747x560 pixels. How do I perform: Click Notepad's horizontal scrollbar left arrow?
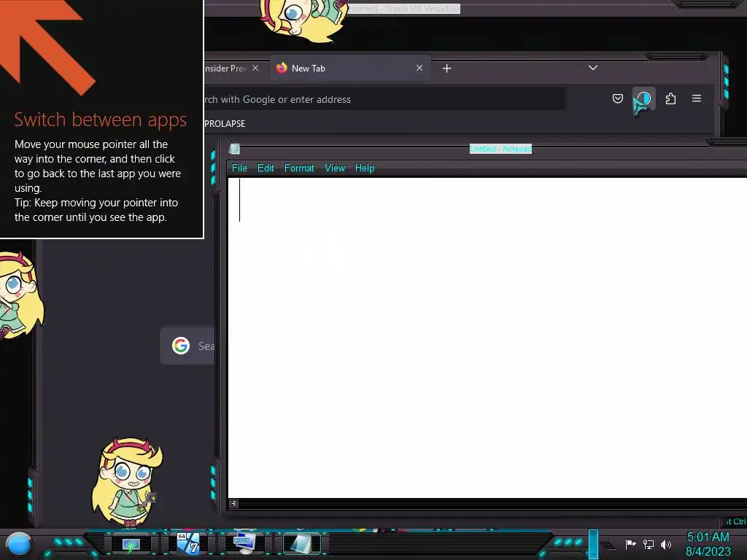pos(233,503)
